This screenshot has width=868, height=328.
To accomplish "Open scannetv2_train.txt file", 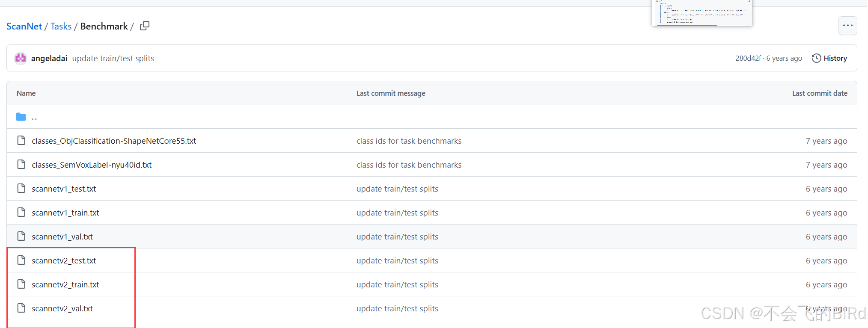I will (65, 284).
